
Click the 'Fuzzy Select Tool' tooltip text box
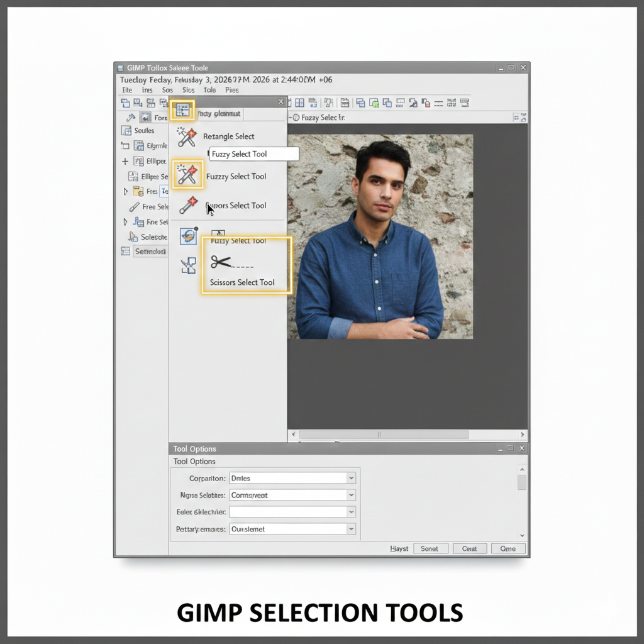(x=254, y=154)
